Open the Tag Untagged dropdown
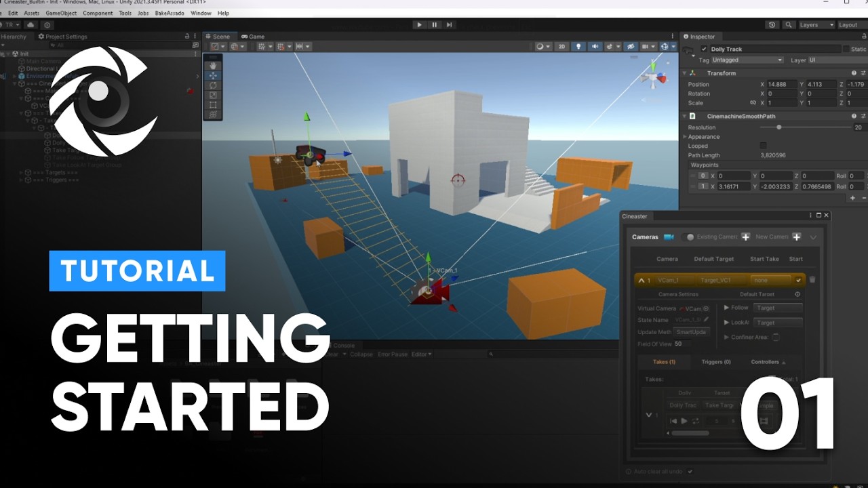The height and width of the screenshot is (488, 868). [x=747, y=60]
